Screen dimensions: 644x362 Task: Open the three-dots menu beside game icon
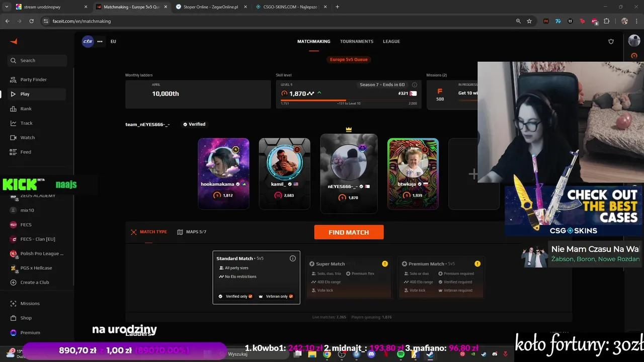[x=100, y=41]
